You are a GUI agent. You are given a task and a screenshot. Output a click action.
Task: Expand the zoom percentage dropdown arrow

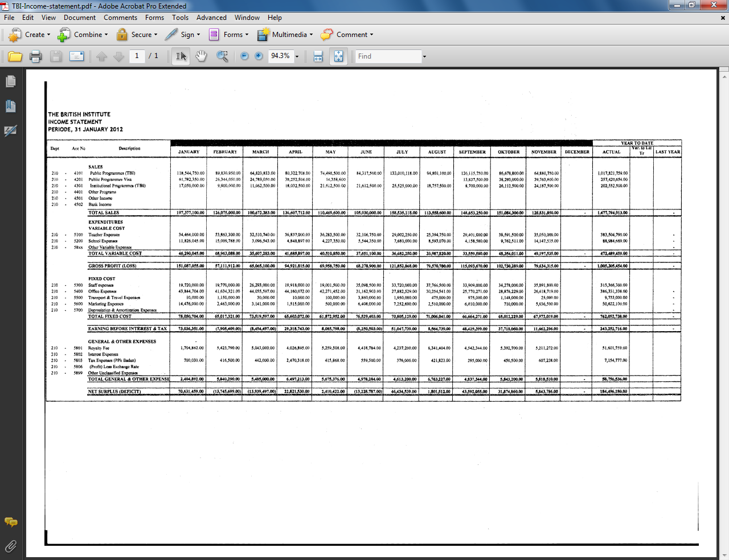tap(297, 56)
